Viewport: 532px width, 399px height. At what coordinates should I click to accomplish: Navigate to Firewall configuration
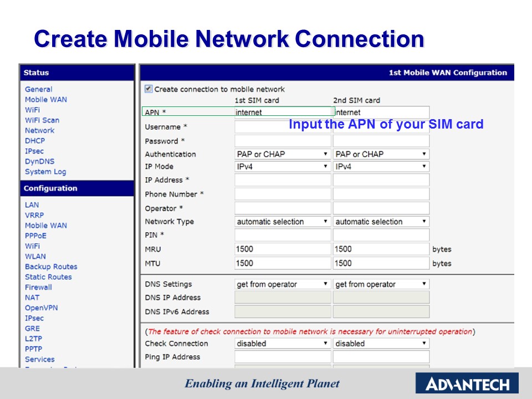pyautogui.click(x=38, y=287)
